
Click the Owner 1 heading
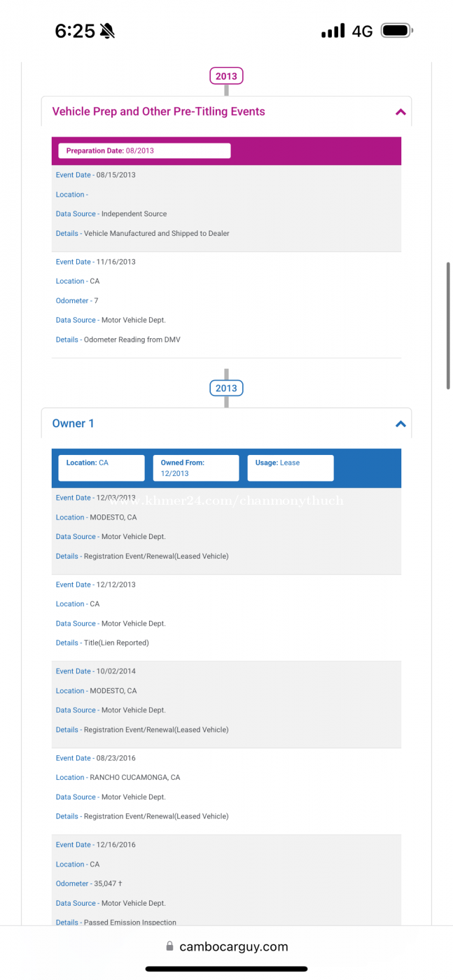(x=73, y=423)
